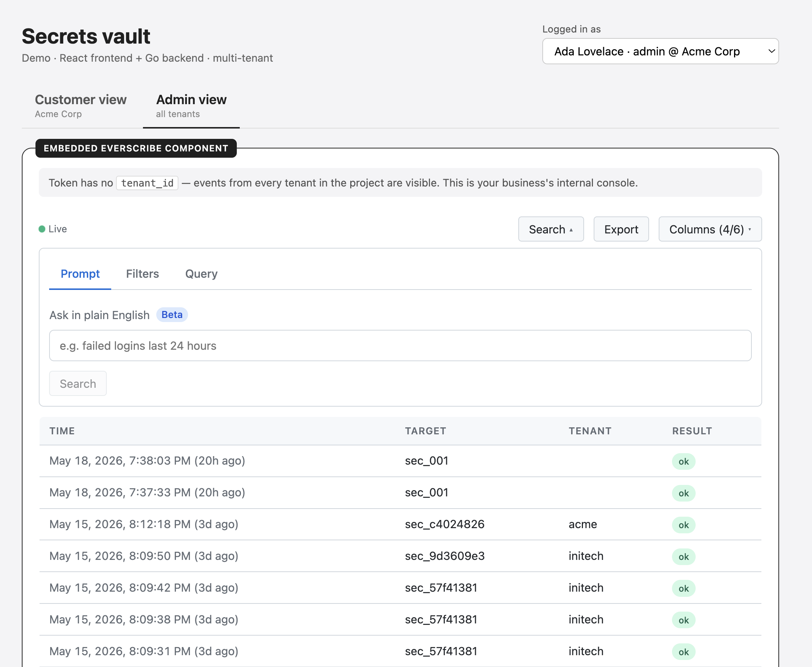812x667 pixels.
Task: Click the RESULT column header
Action: [x=692, y=431]
